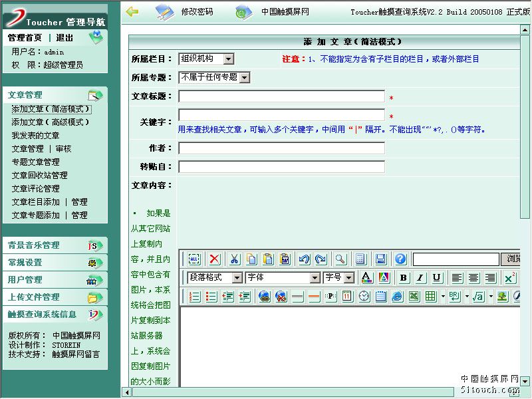Click the 修改密码 link
Image resolution: width=532 pixels, height=399 pixels.
pyautogui.click(x=198, y=12)
